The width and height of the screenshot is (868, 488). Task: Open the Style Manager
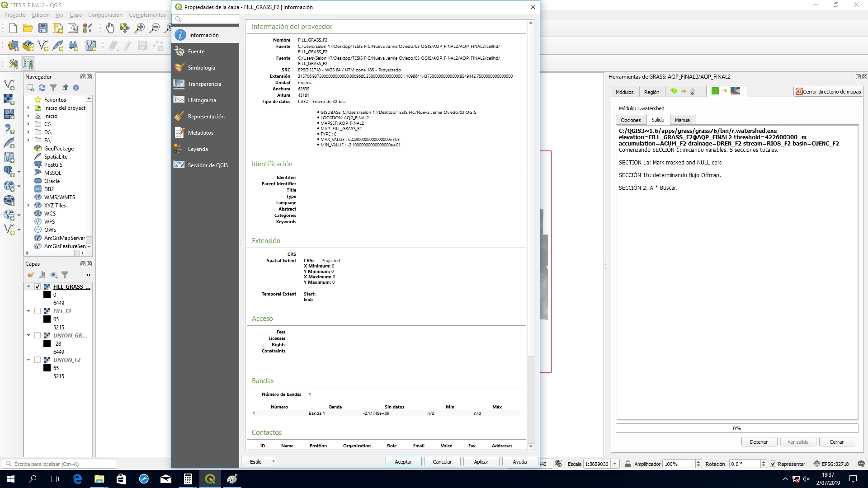coord(87,28)
